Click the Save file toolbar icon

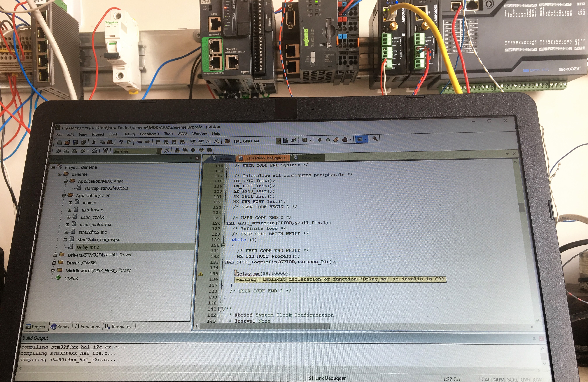75,142
